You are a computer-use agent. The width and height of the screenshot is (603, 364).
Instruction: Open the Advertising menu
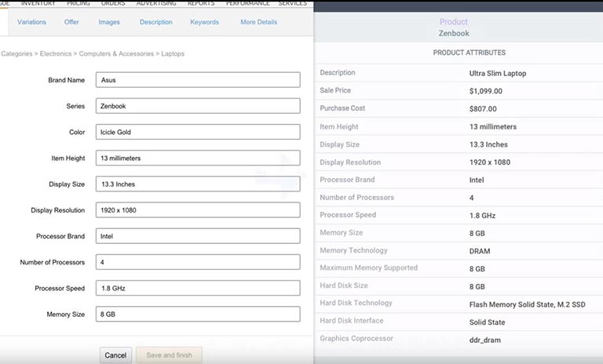[x=156, y=3]
